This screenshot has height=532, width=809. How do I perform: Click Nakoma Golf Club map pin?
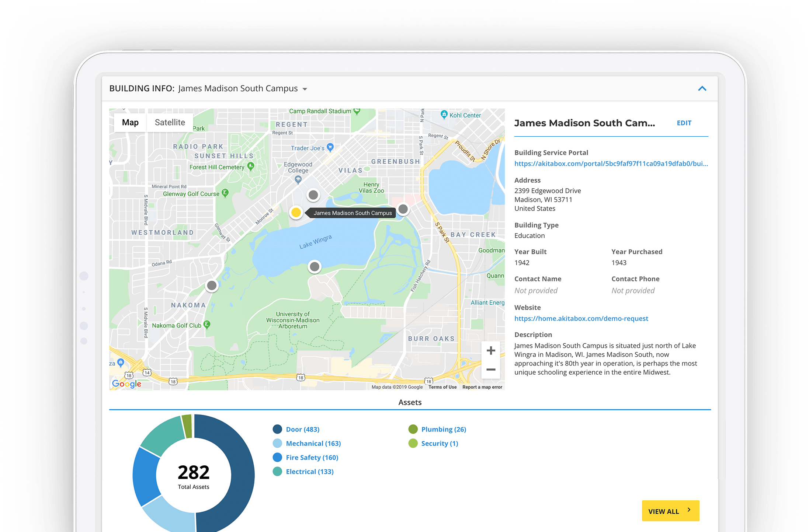[x=207, y=325]
